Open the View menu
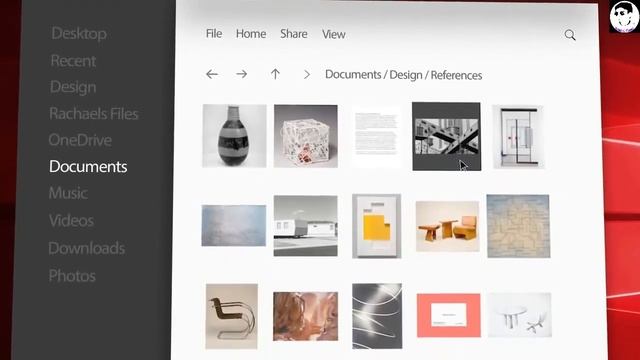Screen dimensions: 640x360 333,34
